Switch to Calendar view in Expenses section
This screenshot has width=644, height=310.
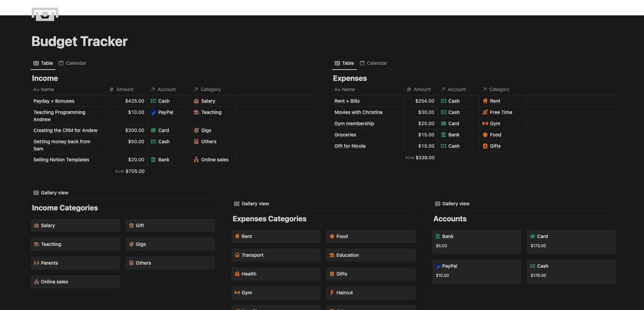point(374,63)
